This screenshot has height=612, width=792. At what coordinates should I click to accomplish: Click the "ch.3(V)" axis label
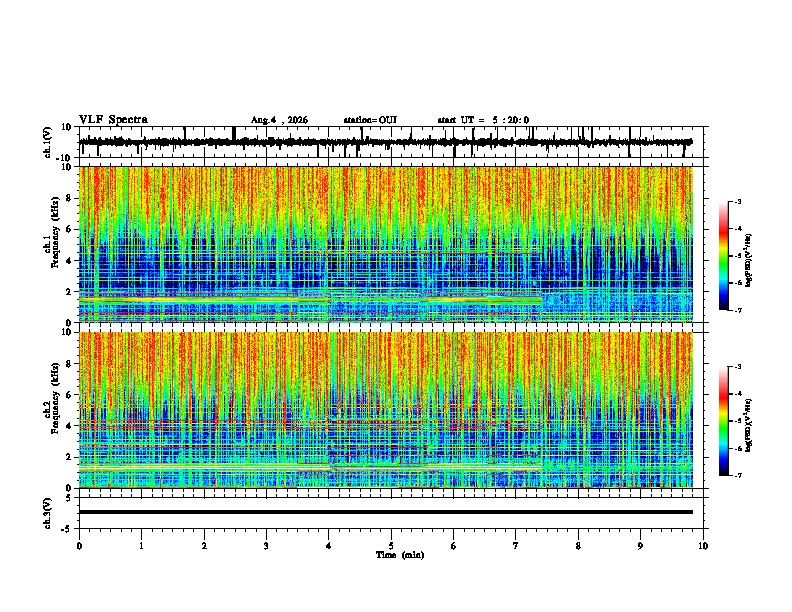point(48,513)
